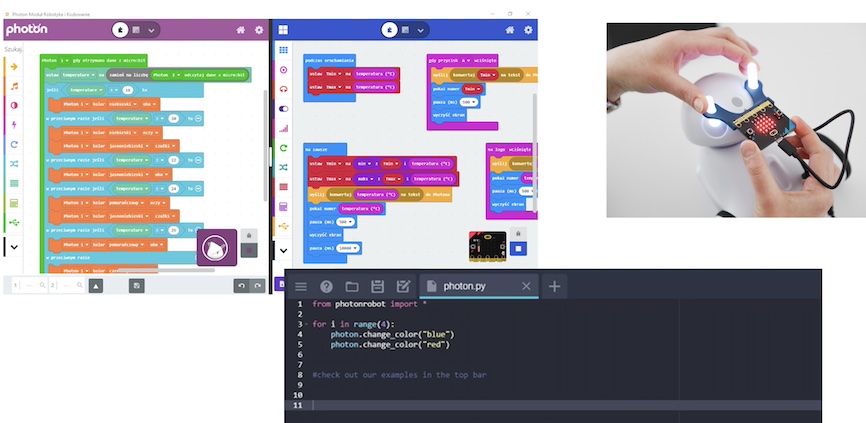Open the headphones Music category in micro:bit sidebar
The width and height of the screenshot is (866, 423).
coord(283,89)
